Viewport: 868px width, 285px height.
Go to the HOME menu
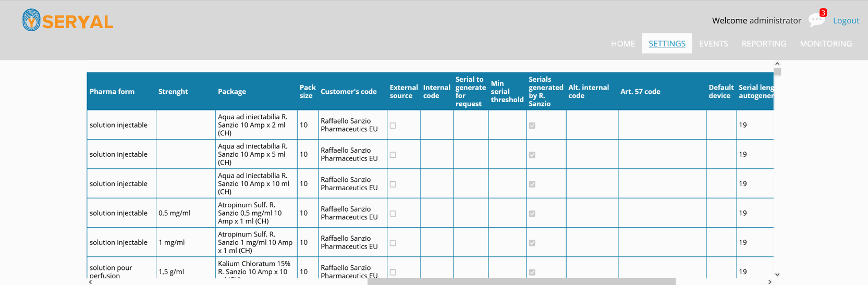(623, 43)
